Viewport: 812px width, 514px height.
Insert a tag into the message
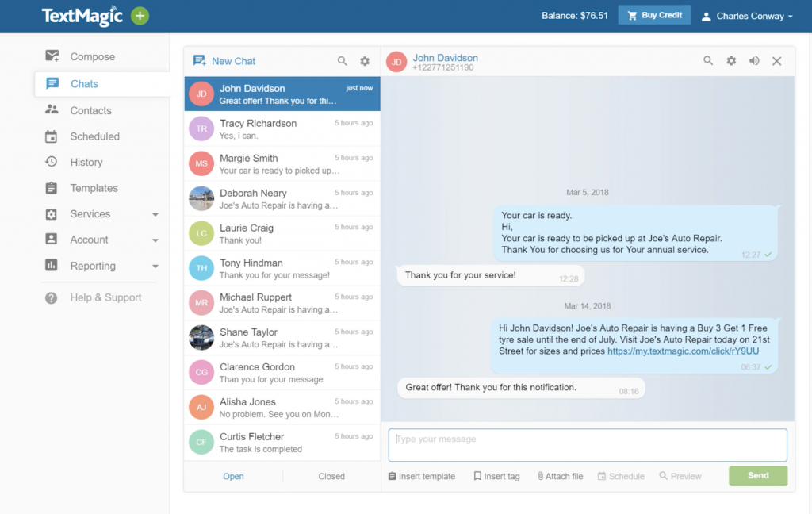[x=496, y=476]
